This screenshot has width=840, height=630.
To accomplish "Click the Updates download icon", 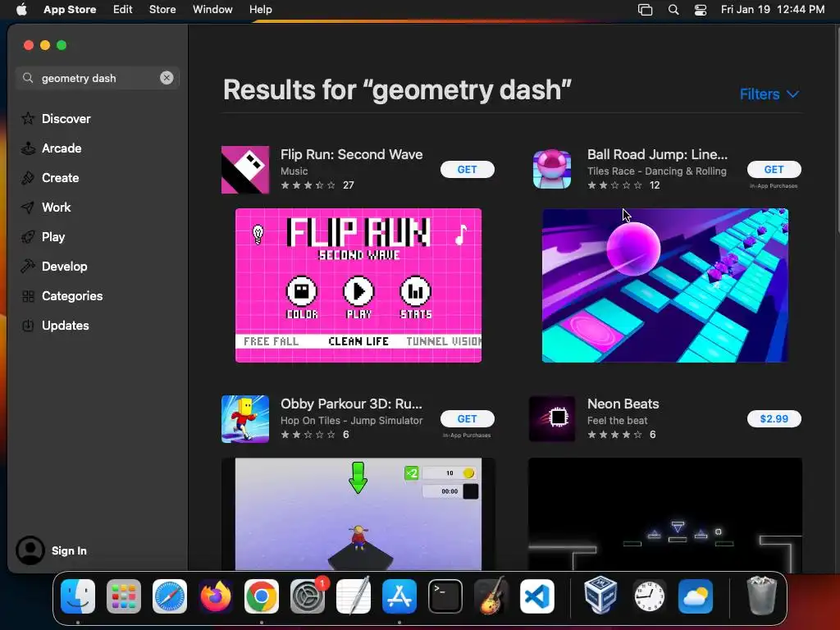I will pyautogui.click(x=28, y=326).
